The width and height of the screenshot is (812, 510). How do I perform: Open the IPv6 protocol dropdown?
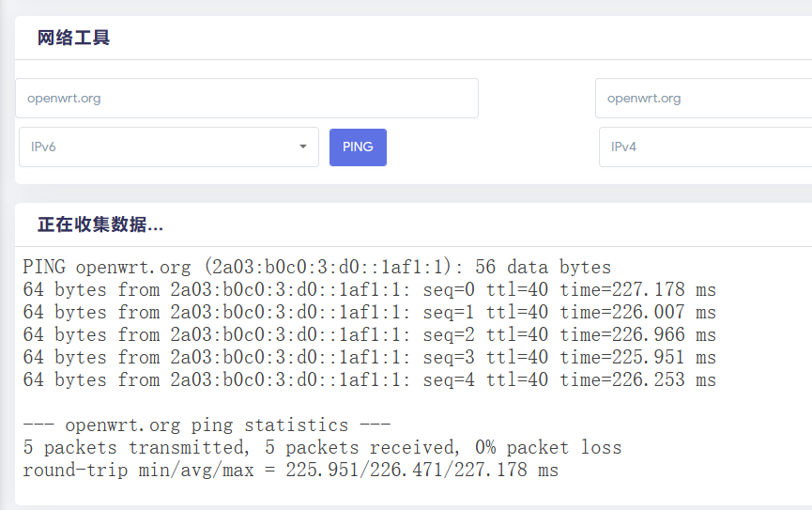pyautogui.click(x=160, y=147)
